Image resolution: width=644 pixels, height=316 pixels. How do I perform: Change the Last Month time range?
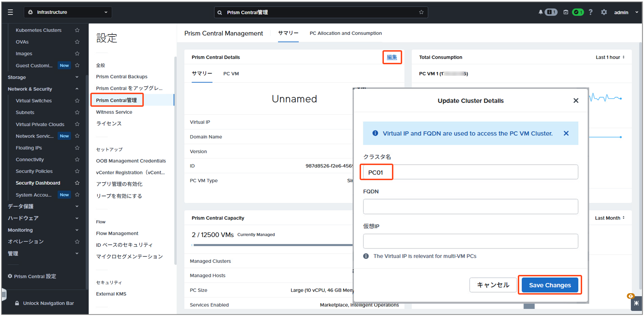tap(610, 218)
